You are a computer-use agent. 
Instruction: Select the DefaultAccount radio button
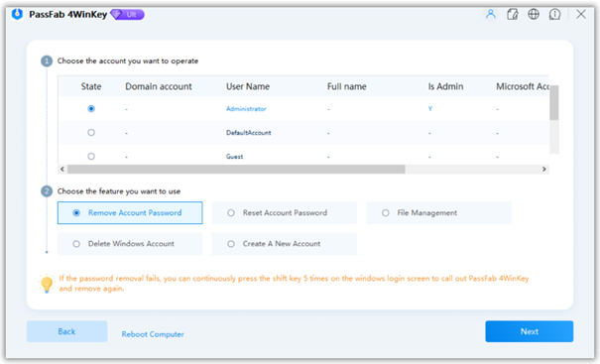point(91,133)
